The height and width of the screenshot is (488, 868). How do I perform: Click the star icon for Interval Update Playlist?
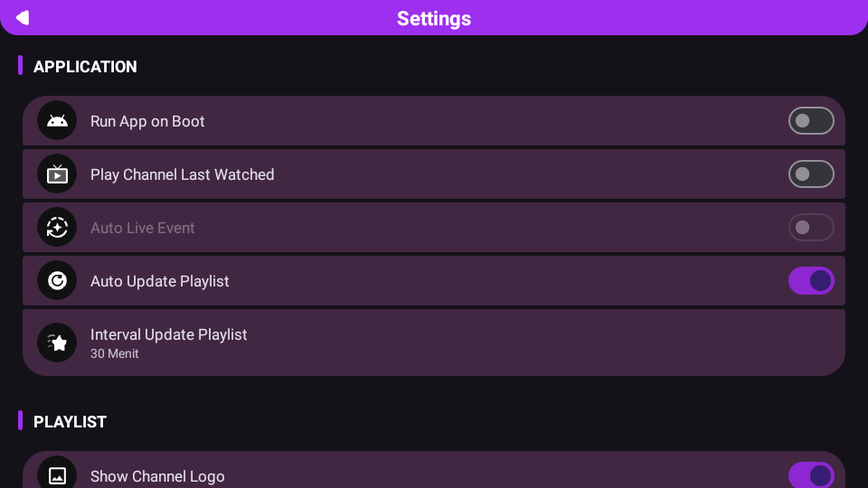(57, 343)
